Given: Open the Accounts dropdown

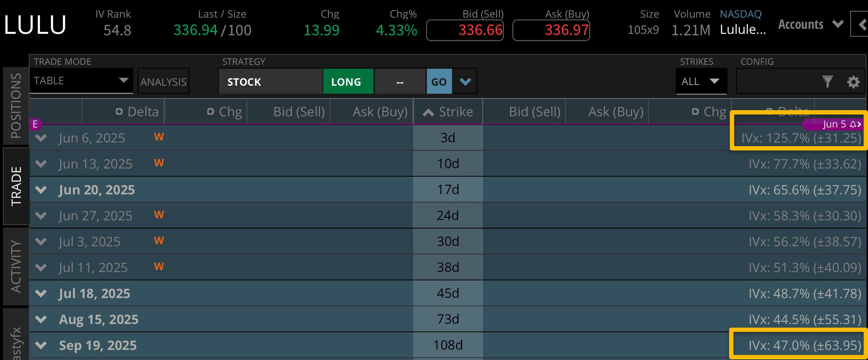Looking at the screenshot, I should point(810,24).
